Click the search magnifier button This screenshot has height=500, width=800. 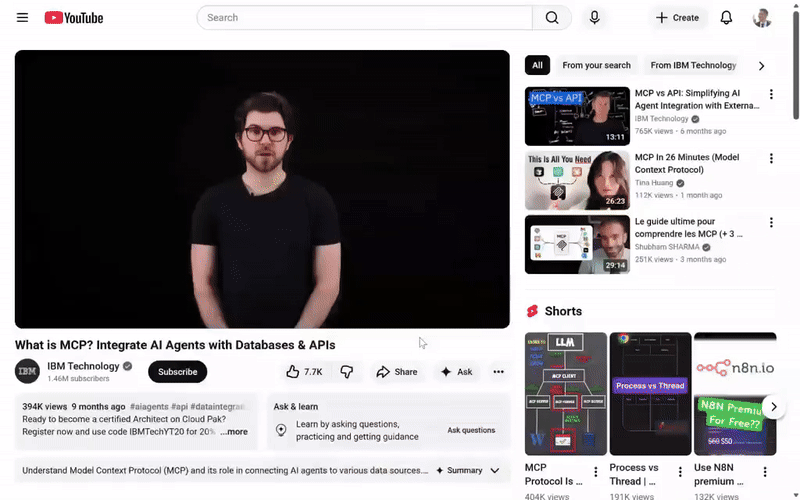pos(551,18)
